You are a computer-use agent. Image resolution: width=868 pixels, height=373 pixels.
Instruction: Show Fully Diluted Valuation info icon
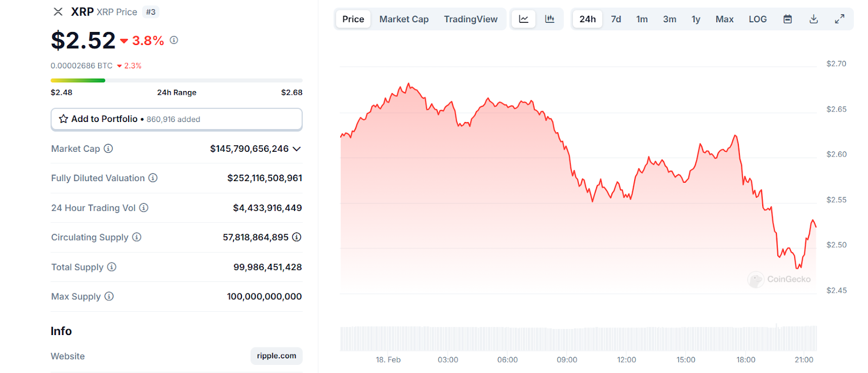tap(153, 178)
